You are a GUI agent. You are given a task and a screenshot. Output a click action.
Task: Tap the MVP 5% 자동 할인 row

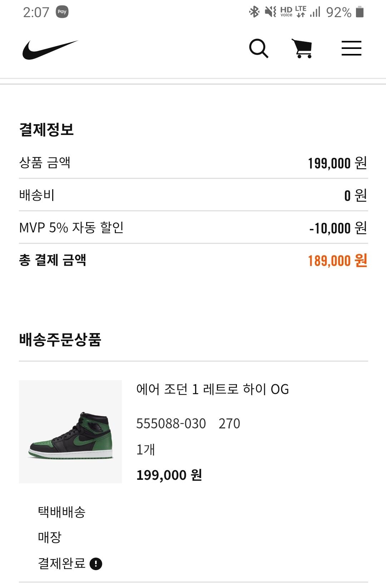tap(193, 227)
